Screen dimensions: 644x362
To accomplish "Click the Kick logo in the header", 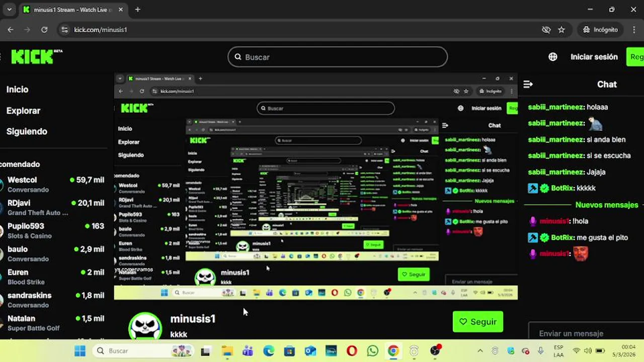I will [x=36, y=57].
